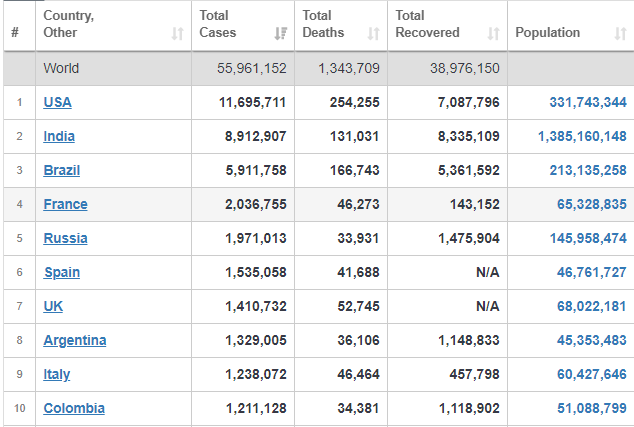The width and height of the screenshot is (634, 427).
Task: Click the # column header
Action: tap(15, 32)
